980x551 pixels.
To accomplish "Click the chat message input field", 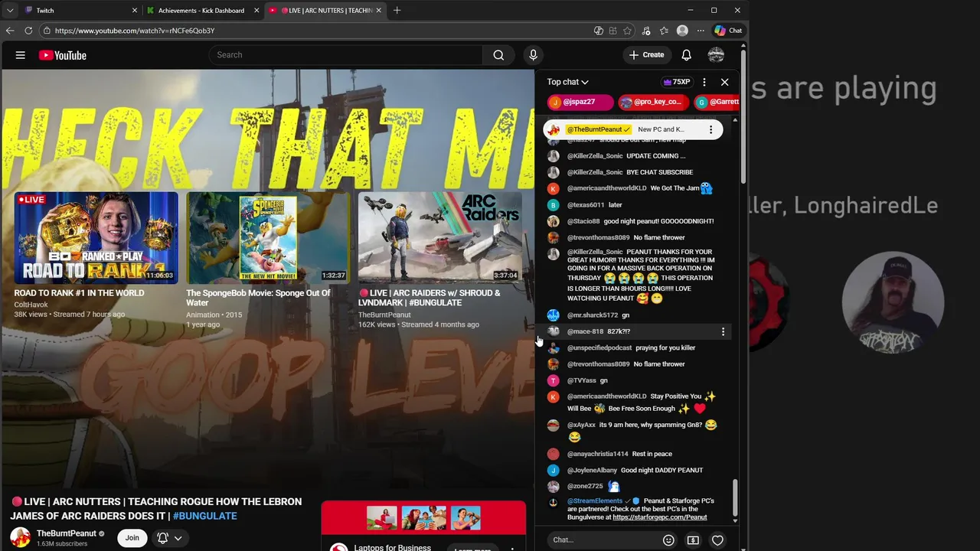I will tap(605, 540).
